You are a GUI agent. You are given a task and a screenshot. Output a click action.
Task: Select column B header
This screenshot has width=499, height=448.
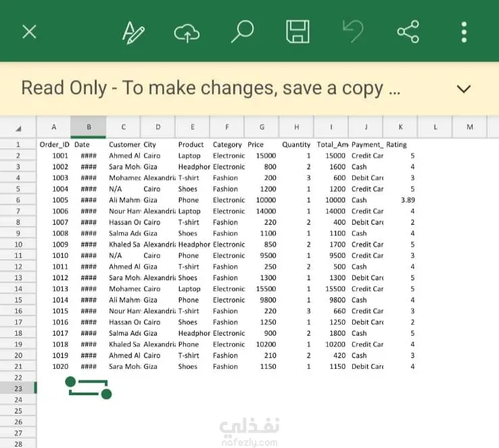89,127
